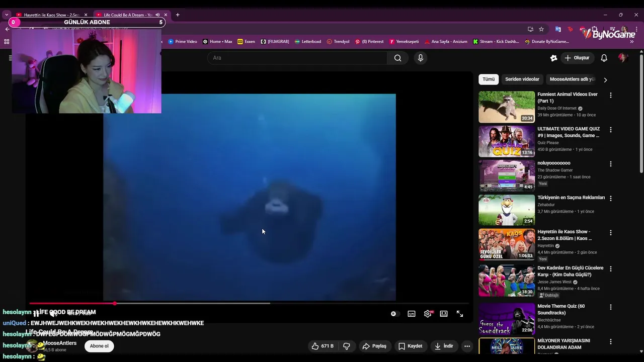The height and width of the screenshot is (362, 644).
Task: Open ULTIMATE VIDEO GAME QUIZ #9 video
Action: click(x=507, y=141)
